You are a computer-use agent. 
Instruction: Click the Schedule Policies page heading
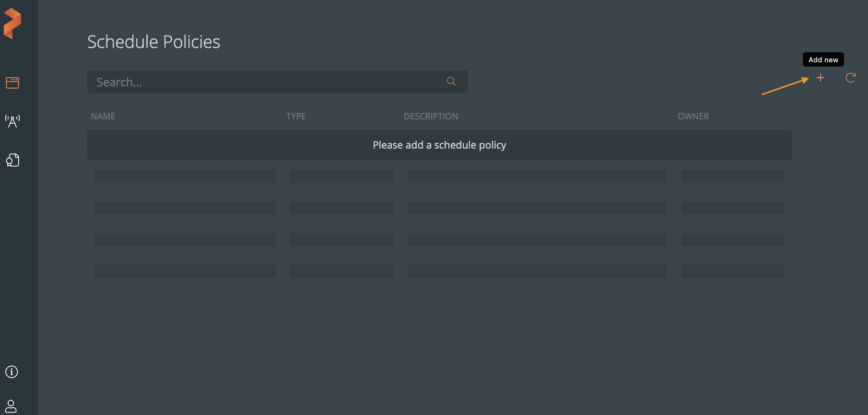coord(153,42)
